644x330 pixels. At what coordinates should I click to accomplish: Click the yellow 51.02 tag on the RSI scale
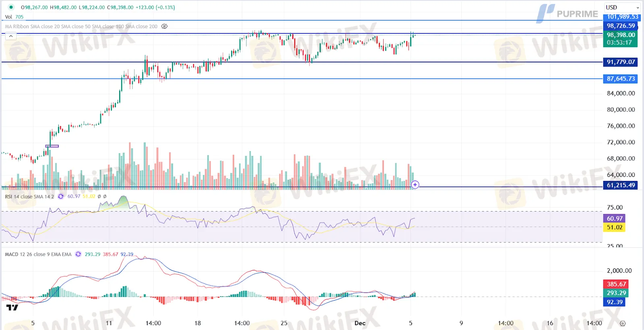point(615,228)
